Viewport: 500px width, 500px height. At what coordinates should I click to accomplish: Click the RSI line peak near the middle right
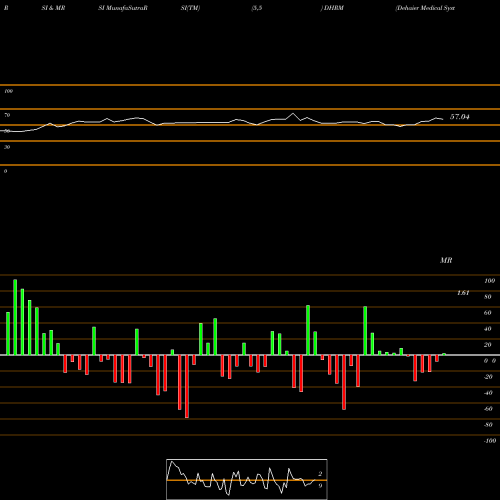tap(293, 114)
